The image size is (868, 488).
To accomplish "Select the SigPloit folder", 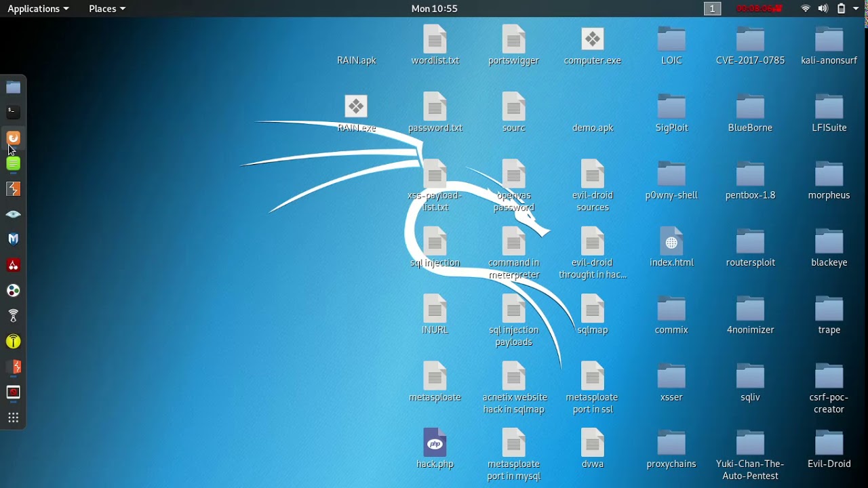I will click(x=671, y=113).
